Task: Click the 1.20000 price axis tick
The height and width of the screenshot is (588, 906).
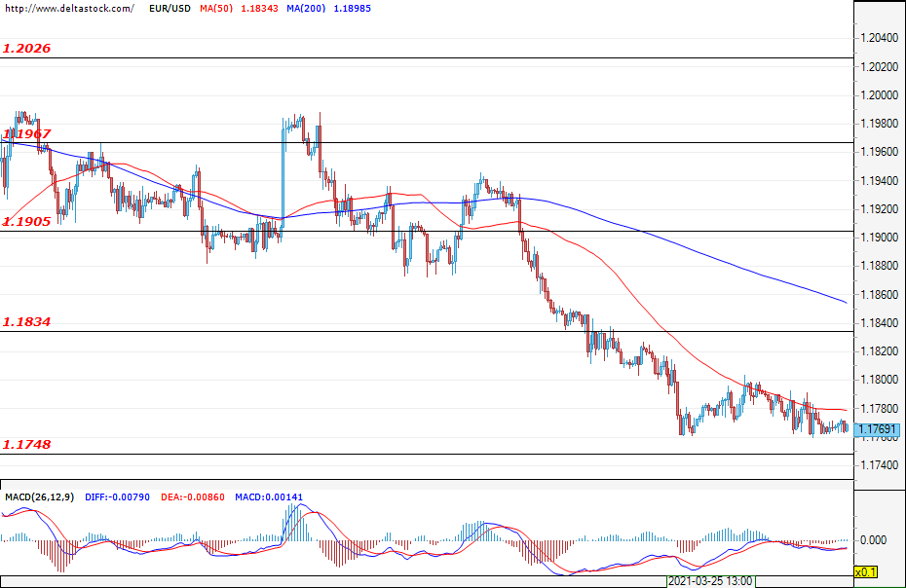Action: (879, 94)
